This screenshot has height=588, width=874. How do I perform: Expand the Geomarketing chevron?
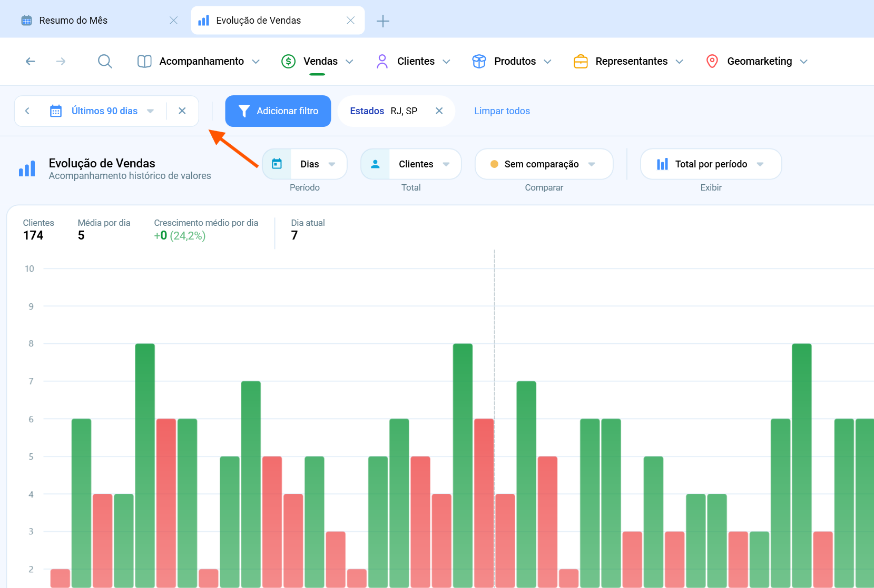click(x=804, y=62)
